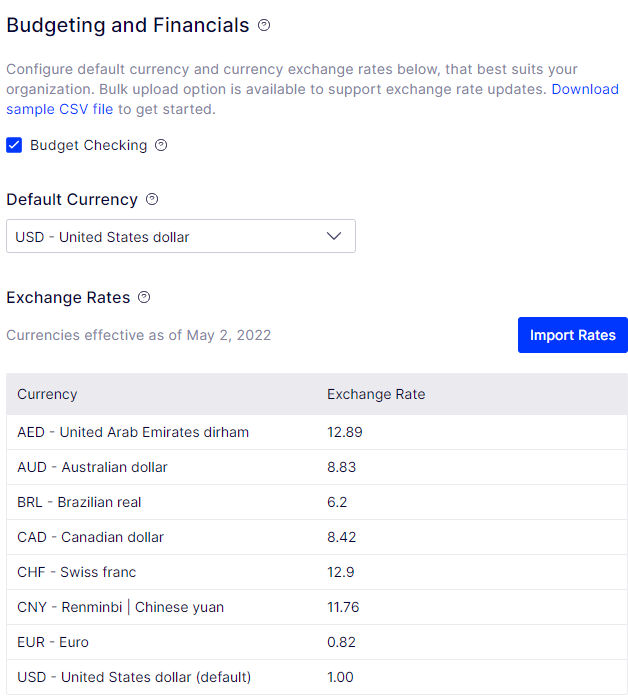Click the chevron arrow in currency selector
Image resolution: width=628 pixels, height=696 pixels.
coord(335,237)
